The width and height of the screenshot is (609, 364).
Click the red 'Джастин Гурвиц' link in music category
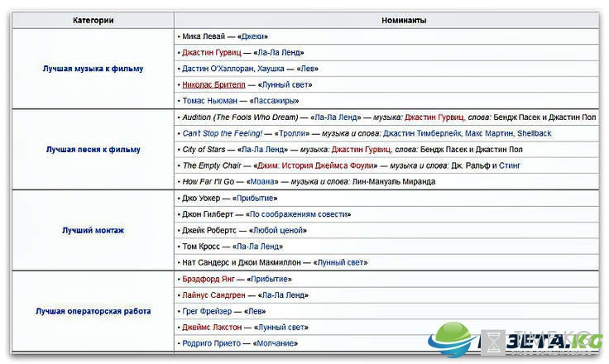pyautogui.click(x=212, y=52)
